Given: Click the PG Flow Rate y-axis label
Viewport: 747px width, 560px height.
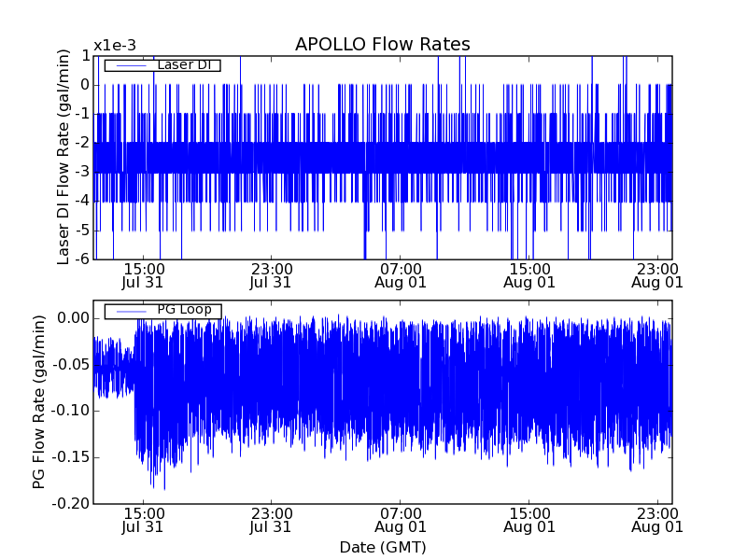Looking at the screenshot, I should click(39, 402).
